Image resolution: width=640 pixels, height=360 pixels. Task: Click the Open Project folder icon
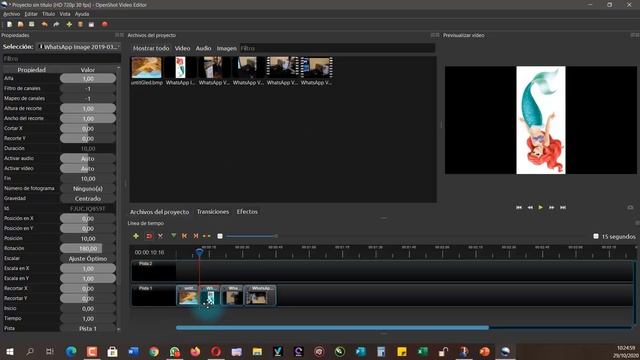20,24
